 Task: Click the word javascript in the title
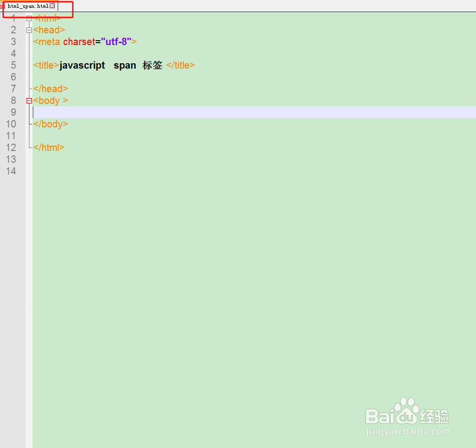pyautogui.click(x=82, y=65)
